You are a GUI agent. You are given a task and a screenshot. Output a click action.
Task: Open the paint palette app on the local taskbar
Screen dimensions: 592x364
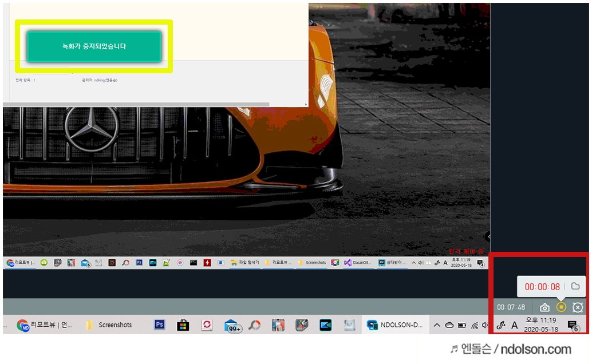tap(302, 325)
